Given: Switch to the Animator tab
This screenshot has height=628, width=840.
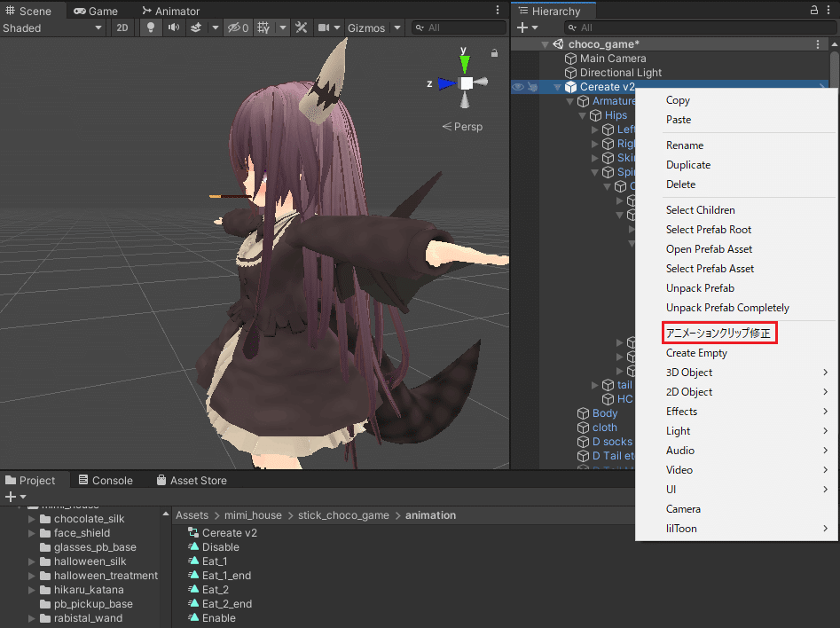Looking at the screenshot, I should click(171, 11).
